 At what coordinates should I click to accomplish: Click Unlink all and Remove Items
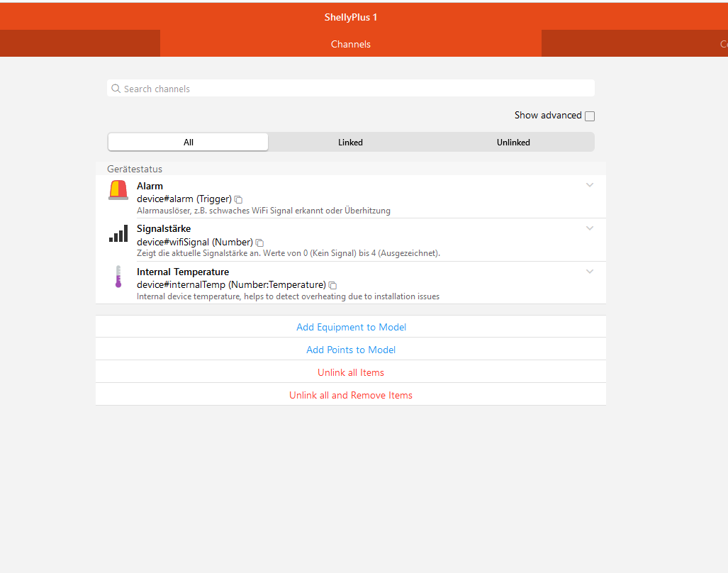click(351, 395)
